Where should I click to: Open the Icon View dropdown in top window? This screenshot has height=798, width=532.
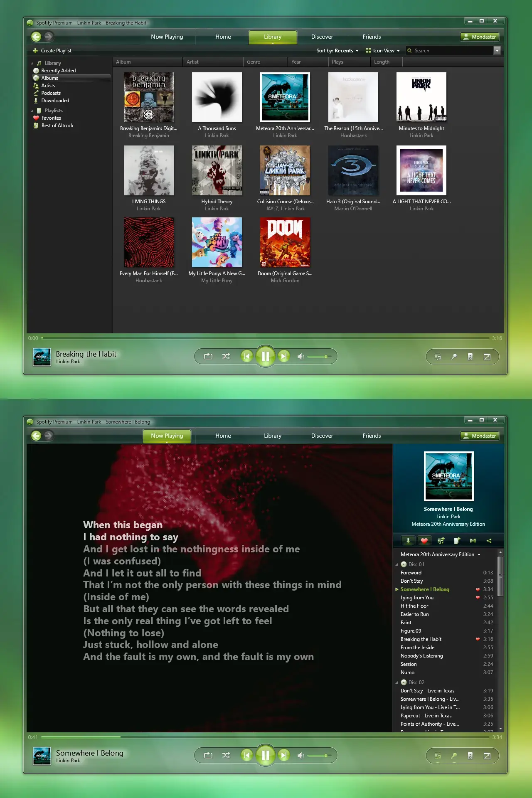[383, 51]
